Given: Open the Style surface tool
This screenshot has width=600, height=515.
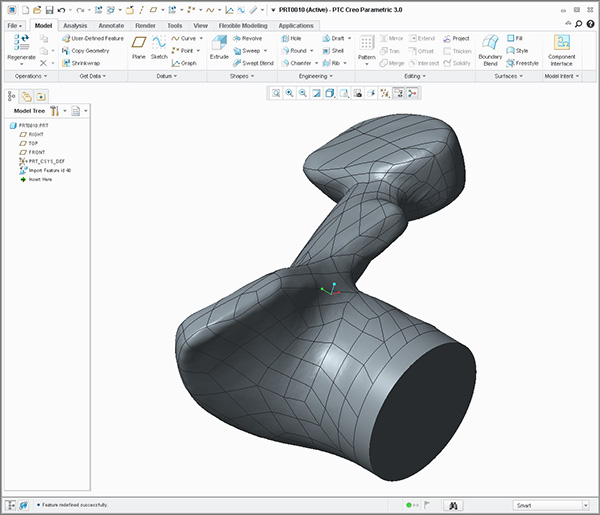Looking at the screenshot, I should click(x=517, y=51).
